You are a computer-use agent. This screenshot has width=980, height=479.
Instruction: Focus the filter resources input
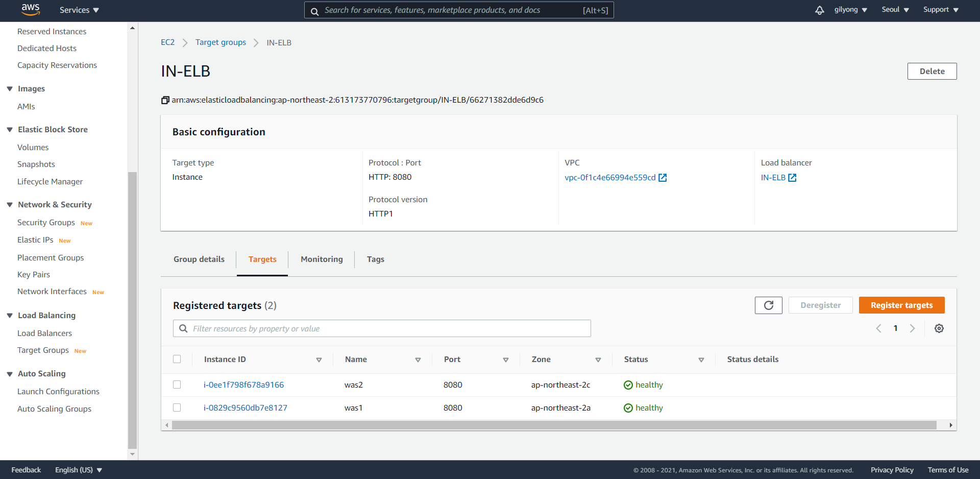382,328
